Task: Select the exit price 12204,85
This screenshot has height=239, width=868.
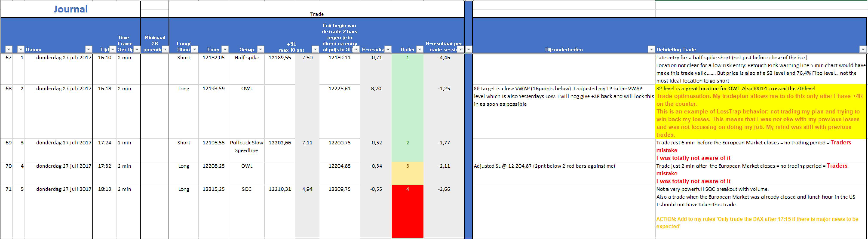Action: pyautogui.click(x=340, y=174)
